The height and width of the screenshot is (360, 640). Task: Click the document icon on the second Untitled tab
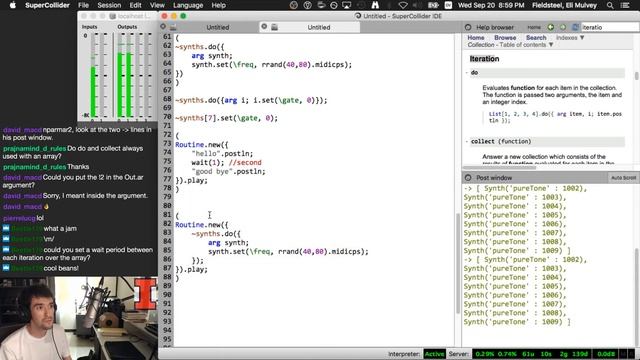click(x=274, y=27)
